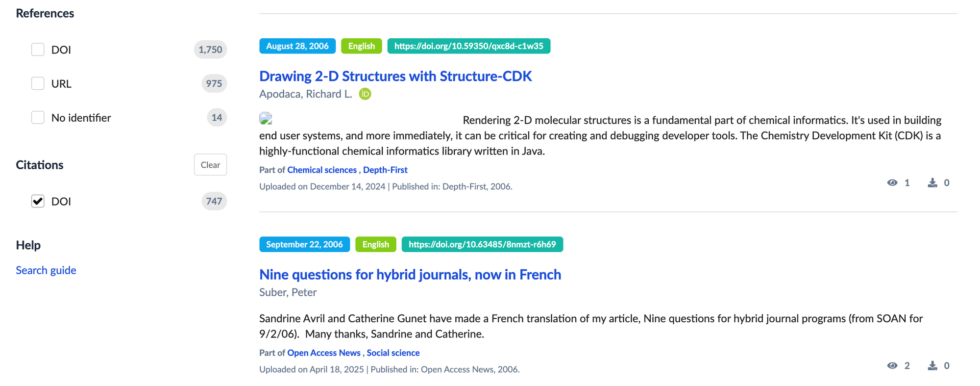Open Drawing 2-D Structures with Structure-CDK
The width and height of the screenshot is (980, 386).
pos(395,76)
